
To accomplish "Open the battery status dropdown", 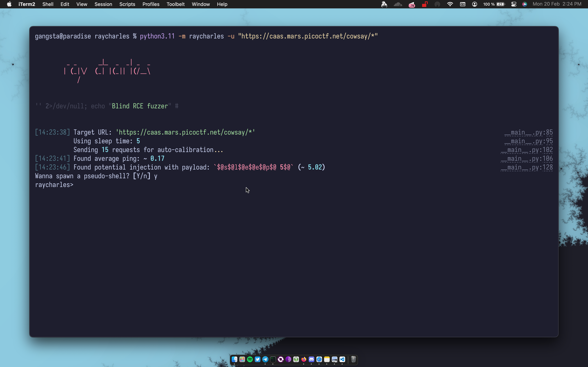I will click(500, 4).
